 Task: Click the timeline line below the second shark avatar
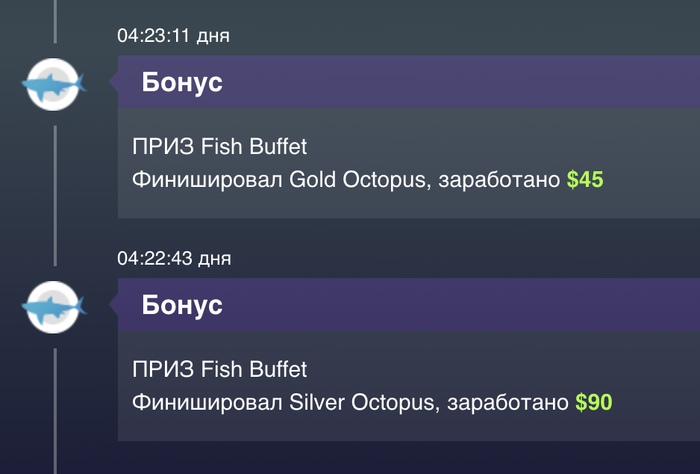tap(55, 411)
